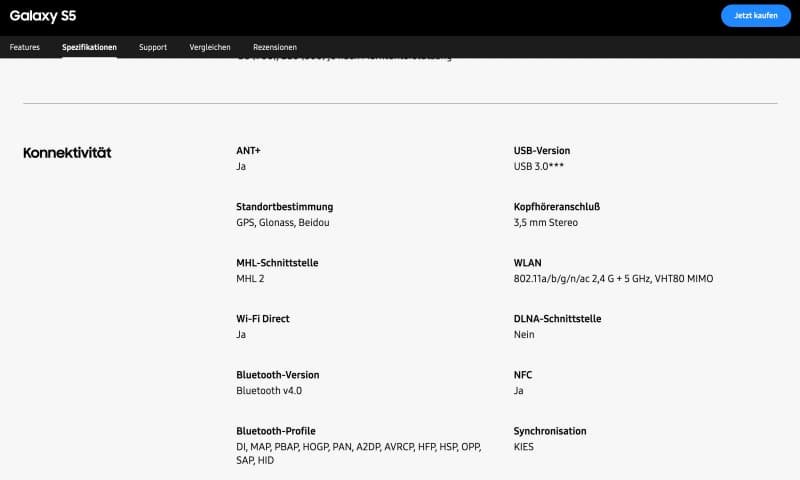Click the Standortbestimmung label
Image resolution: width=800 pixels, height=480 pixels.
click(285, 207)
